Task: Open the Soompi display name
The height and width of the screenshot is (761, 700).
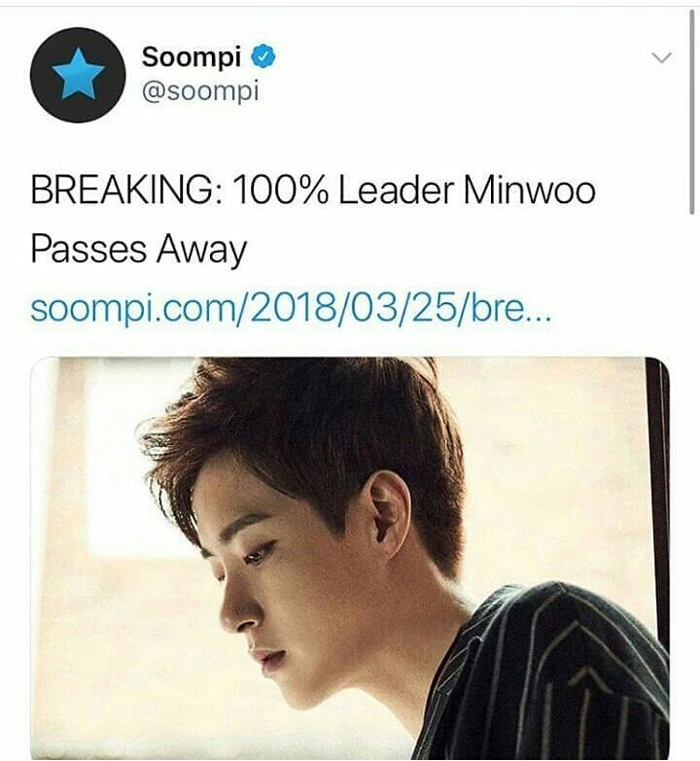Action: point(192,56)
